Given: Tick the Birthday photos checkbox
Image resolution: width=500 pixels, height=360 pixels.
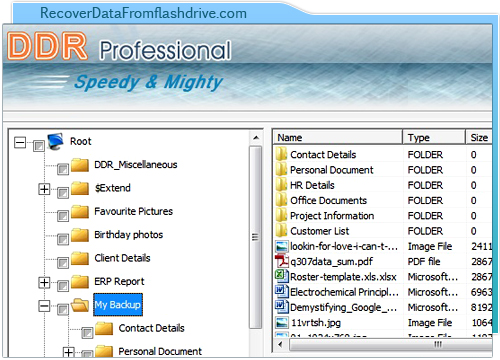Looking at the screenshot, I should pos(63,239).
